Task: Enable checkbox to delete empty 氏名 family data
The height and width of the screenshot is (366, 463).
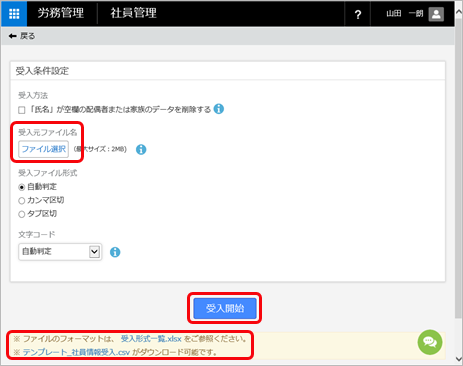Action: (22, 110)
